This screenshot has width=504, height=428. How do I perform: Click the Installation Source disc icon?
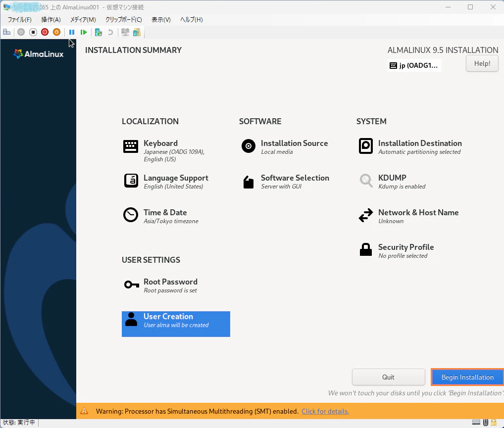(249, 146)
